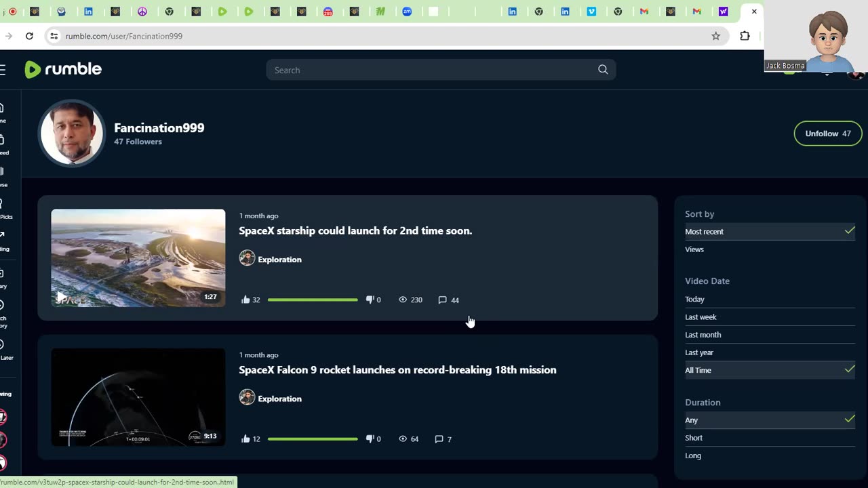
Task: Reload the page with the refresh icon
Action: click(x=29, y=36)
